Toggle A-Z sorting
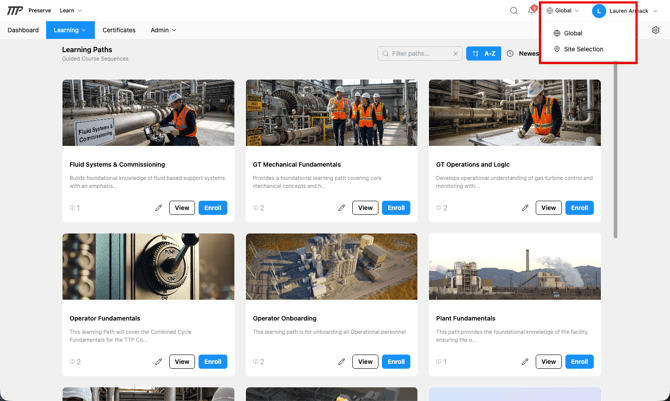This screenshot has height=401, width=670. [x=484, y=53]
